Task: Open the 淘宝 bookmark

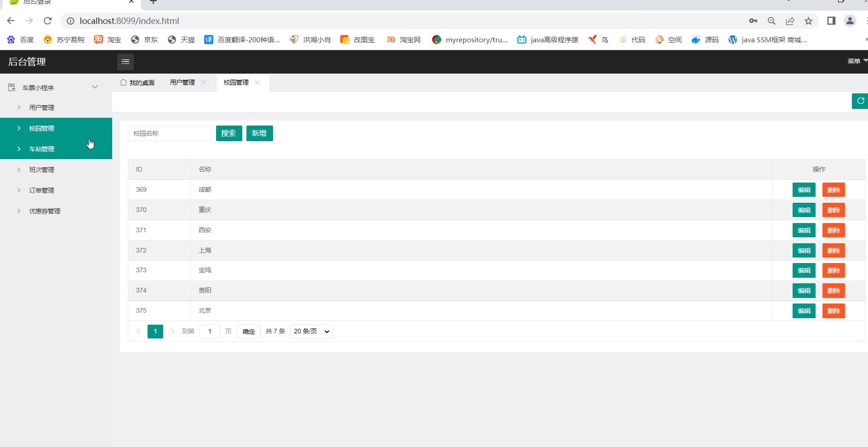Action: (108, 40)
